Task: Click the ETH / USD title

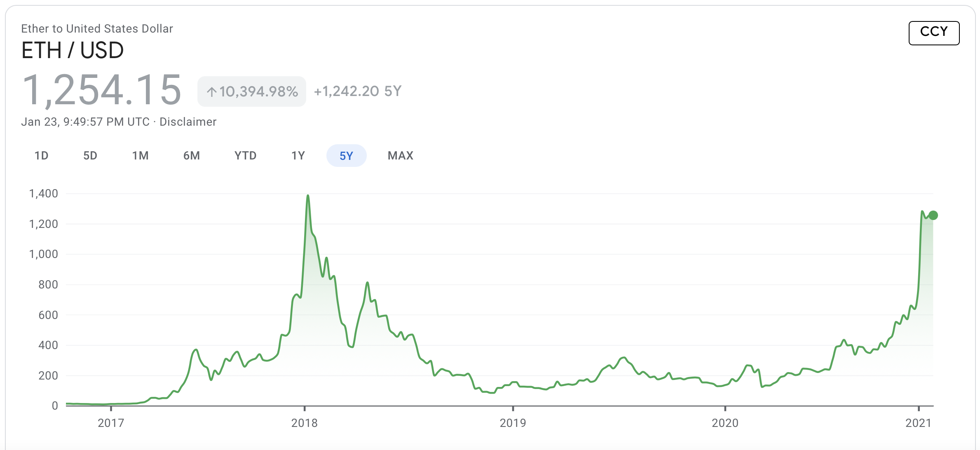Action: [73, 50]
